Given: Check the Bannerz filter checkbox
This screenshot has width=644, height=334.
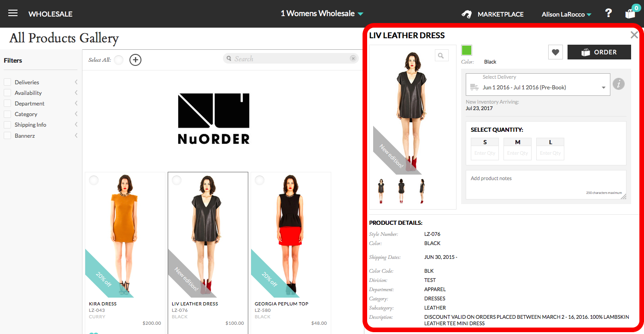Looking at the screenshot, I should click(7, 135).
